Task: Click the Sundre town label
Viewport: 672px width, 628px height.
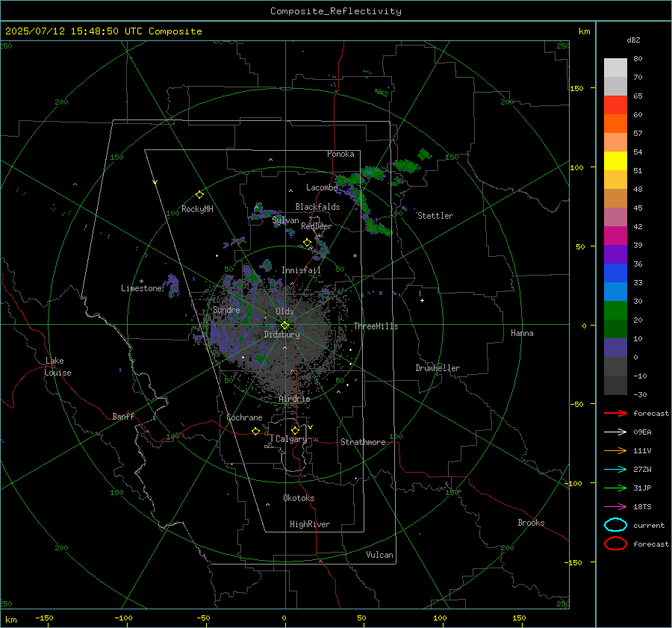Action: tap(226, 309)
